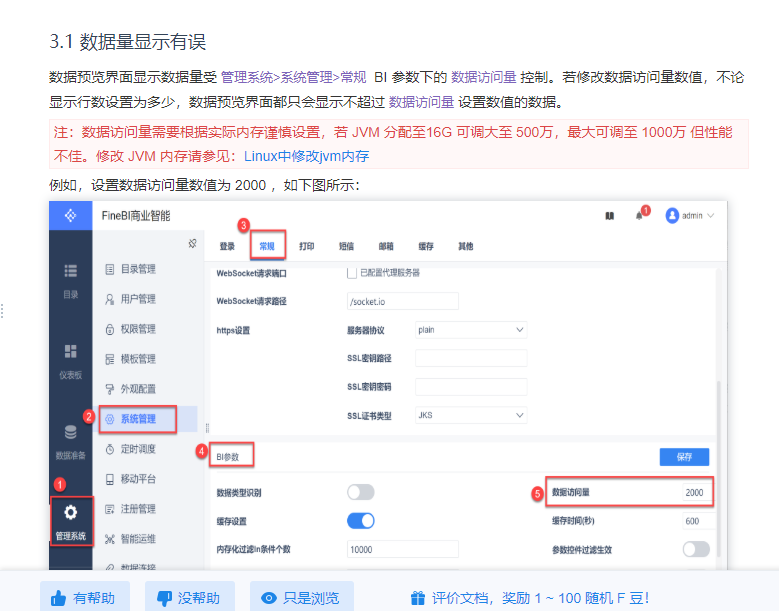The image size is (779, 611).
Task: Open the 仪表板 dashboard sidebar icon
Action: 71,351
